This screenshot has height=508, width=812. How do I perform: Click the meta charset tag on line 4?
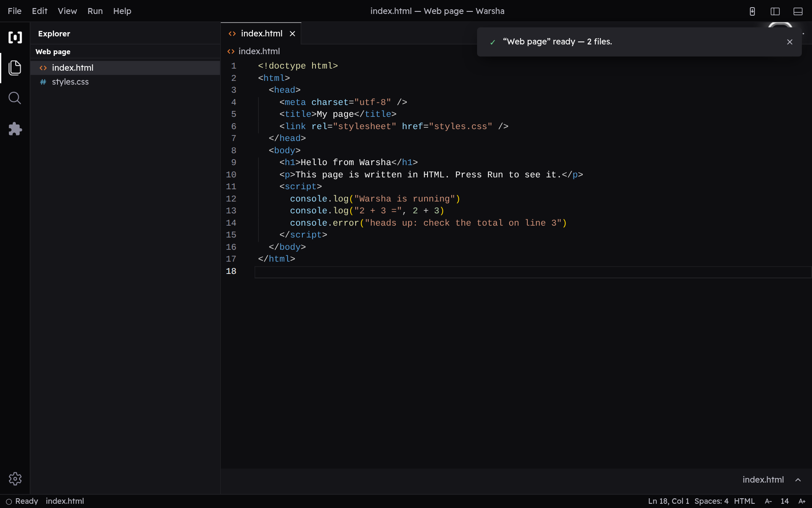343,102
